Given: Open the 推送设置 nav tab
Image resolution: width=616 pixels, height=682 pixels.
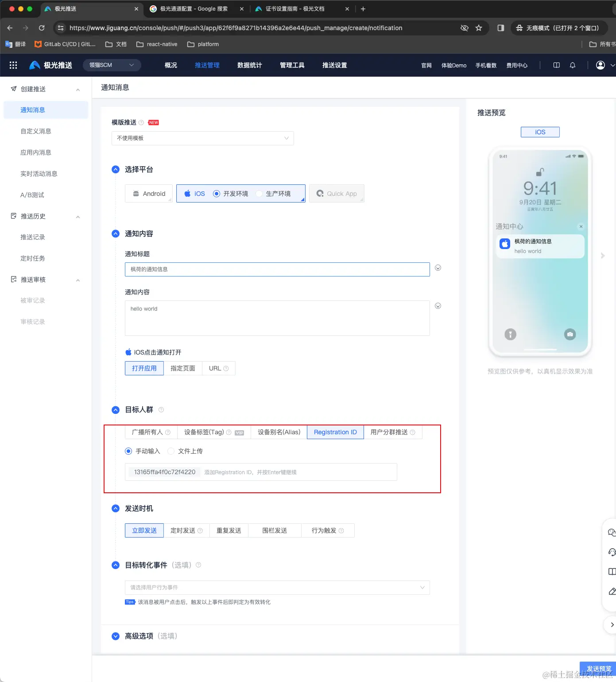Looking at the screenshot, I should (x=335, y=65).
